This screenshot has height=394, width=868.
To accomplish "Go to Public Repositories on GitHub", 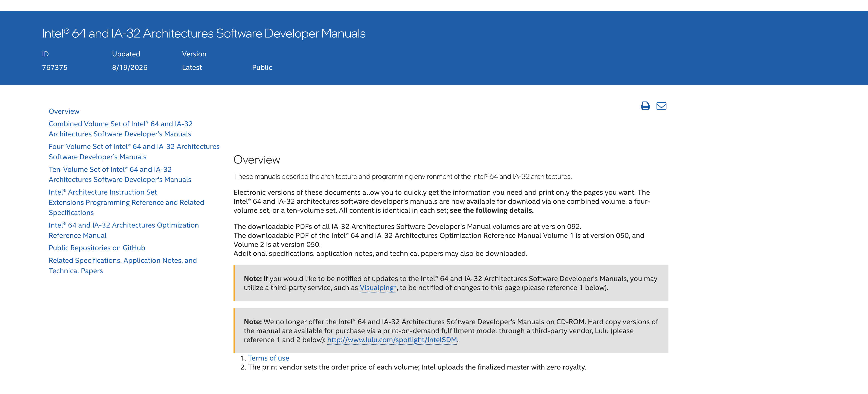I will tap(97, 248).
